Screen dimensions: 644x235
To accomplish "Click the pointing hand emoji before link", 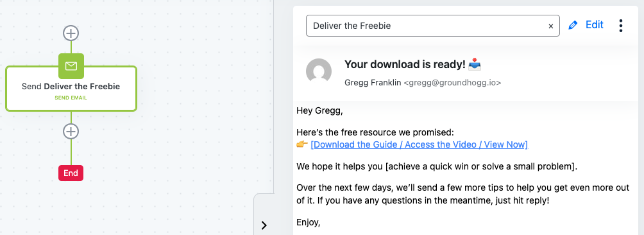I will click(x=302, y=144).
